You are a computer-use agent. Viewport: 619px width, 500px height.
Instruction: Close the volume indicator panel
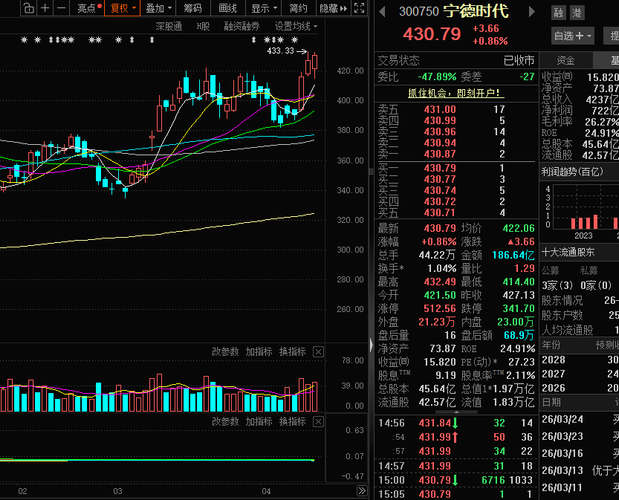318,352
